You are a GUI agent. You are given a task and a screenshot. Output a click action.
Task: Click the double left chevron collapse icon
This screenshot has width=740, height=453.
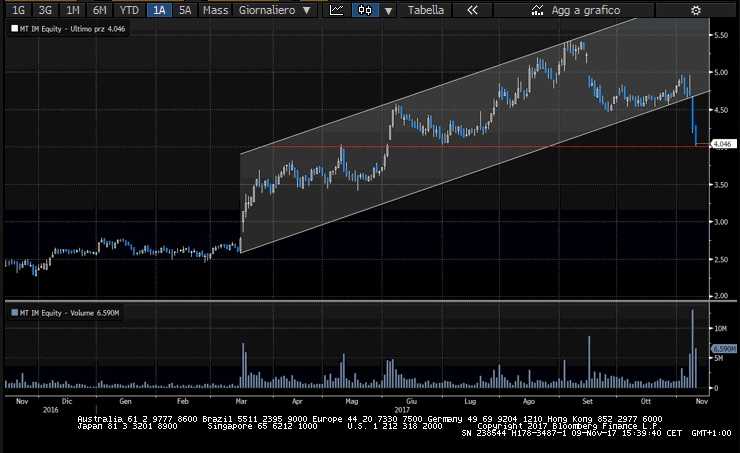472,10
